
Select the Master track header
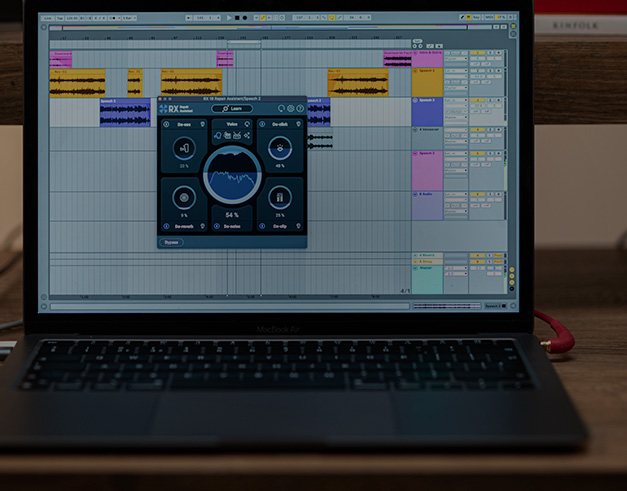click(x=427, y=279)
